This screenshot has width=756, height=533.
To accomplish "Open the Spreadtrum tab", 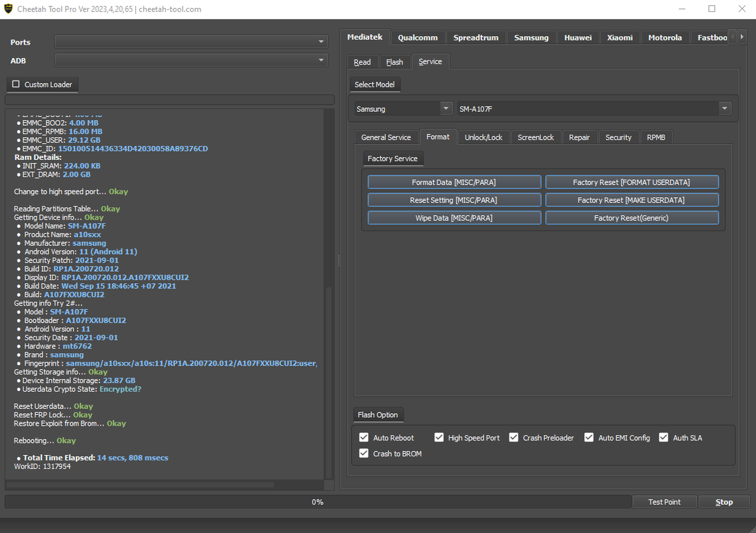I will pos(476,37).
